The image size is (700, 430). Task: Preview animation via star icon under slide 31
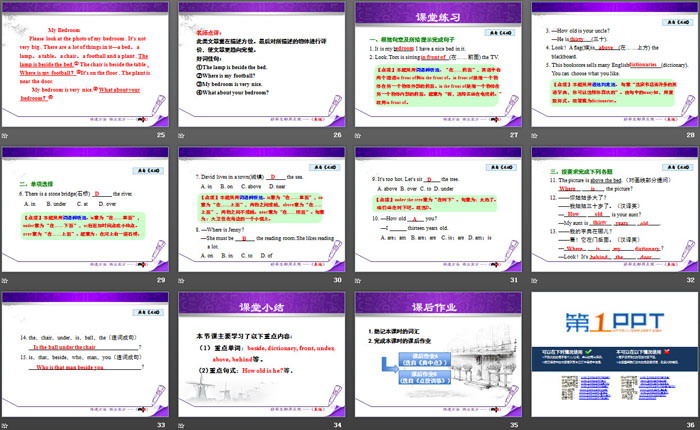coord(358,280)
